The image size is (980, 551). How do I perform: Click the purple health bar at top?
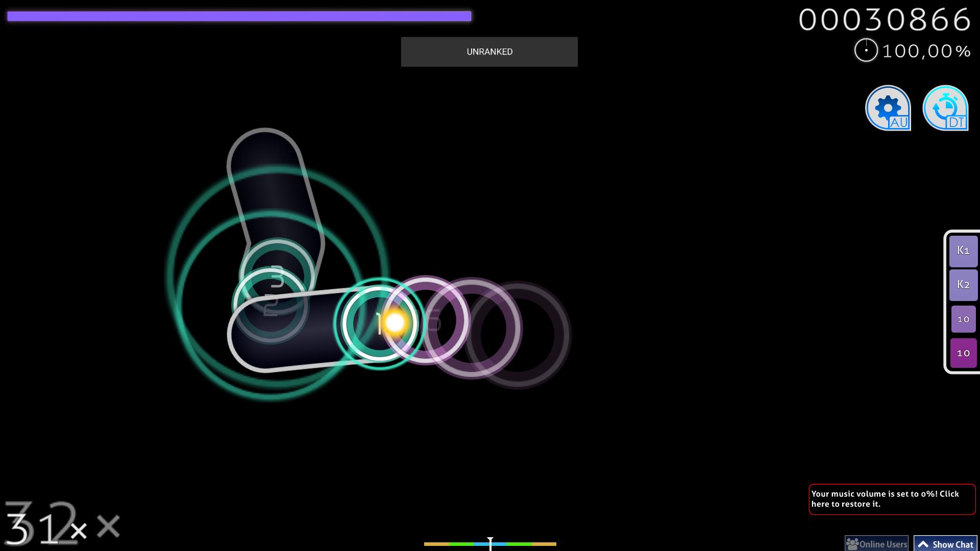point(239,16)
